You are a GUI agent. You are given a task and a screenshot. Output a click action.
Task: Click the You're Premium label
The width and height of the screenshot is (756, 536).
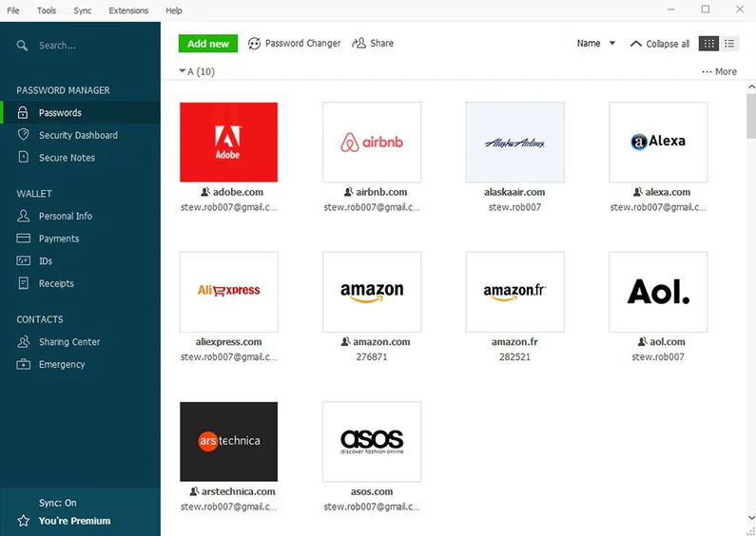74,521
